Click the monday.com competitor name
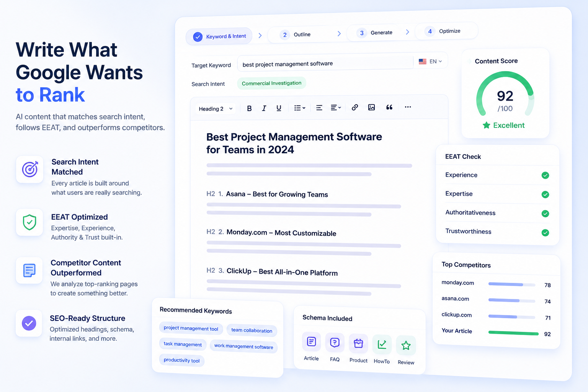Image resolution: width=588 pixels, height=392 pixels. pos(458,283)
